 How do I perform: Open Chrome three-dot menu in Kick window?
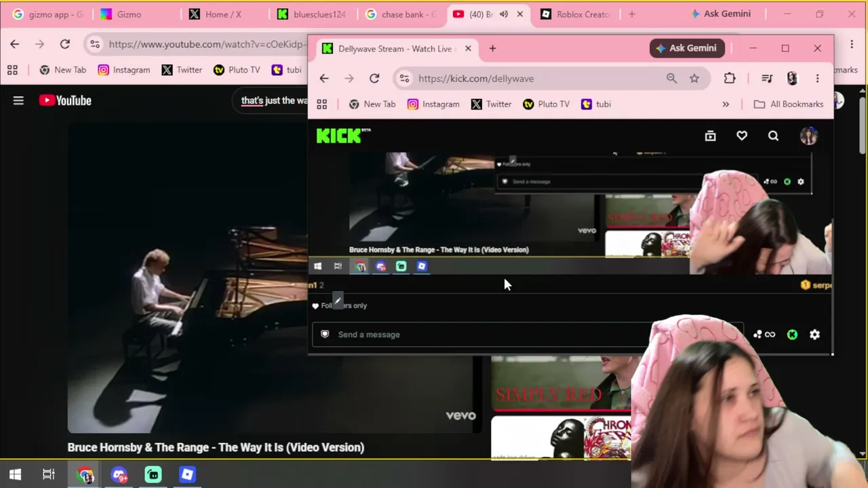(x=817, y=79)
